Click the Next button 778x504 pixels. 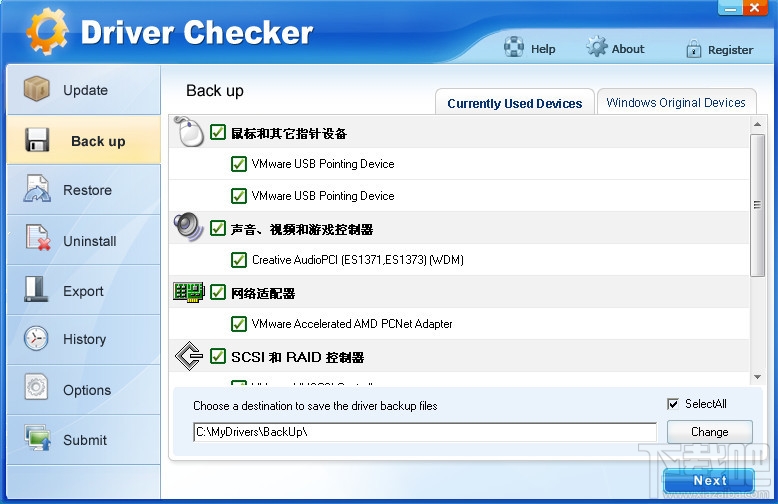(710, 480)
